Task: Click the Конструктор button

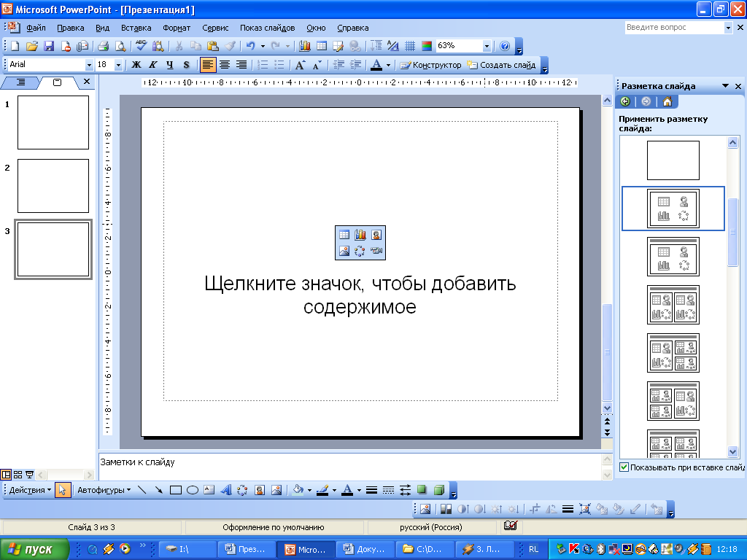Action: click(430, 65)
